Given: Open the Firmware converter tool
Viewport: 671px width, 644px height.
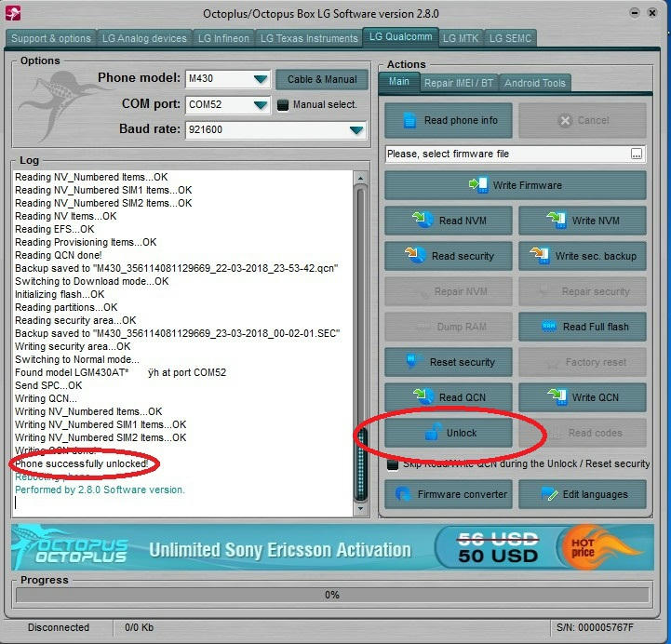Looking at the screenshot, I should pyautogui.click(x=450, y=494).
